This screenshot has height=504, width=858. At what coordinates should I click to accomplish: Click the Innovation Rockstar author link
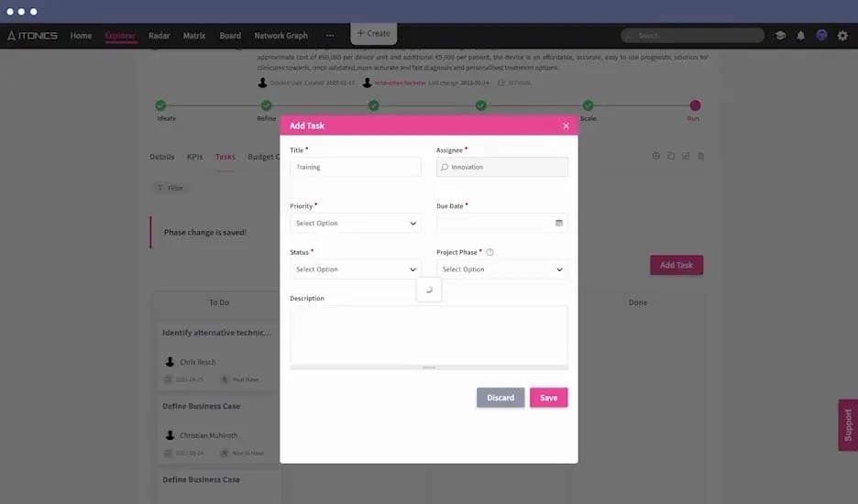400,83
